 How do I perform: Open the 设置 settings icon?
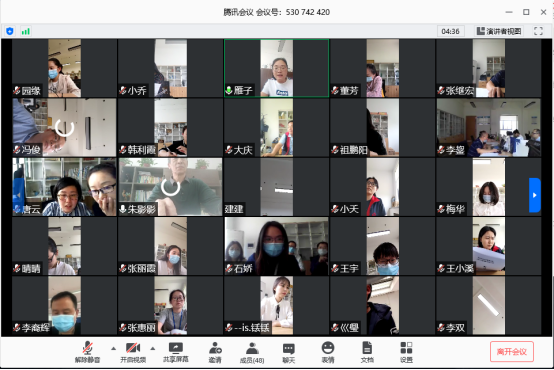406,352
